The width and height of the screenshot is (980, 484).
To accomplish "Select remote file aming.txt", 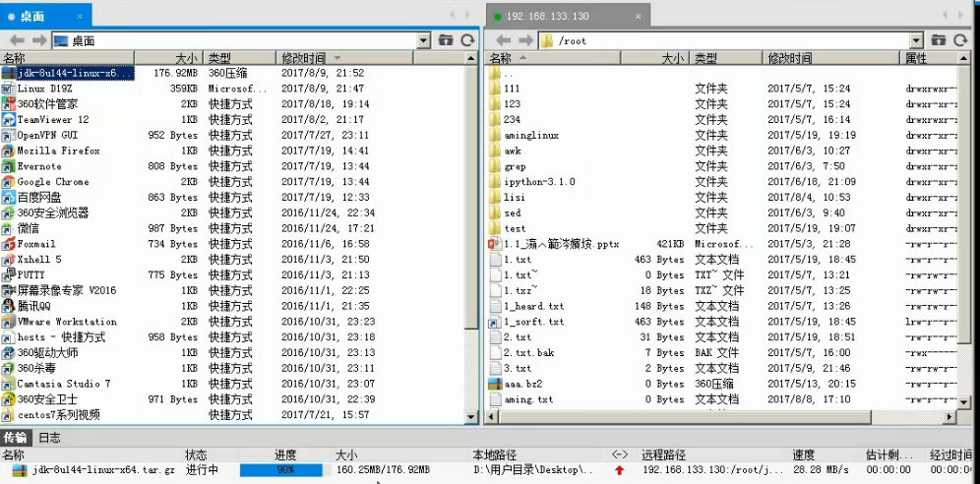I will click(x=528, y=399).
